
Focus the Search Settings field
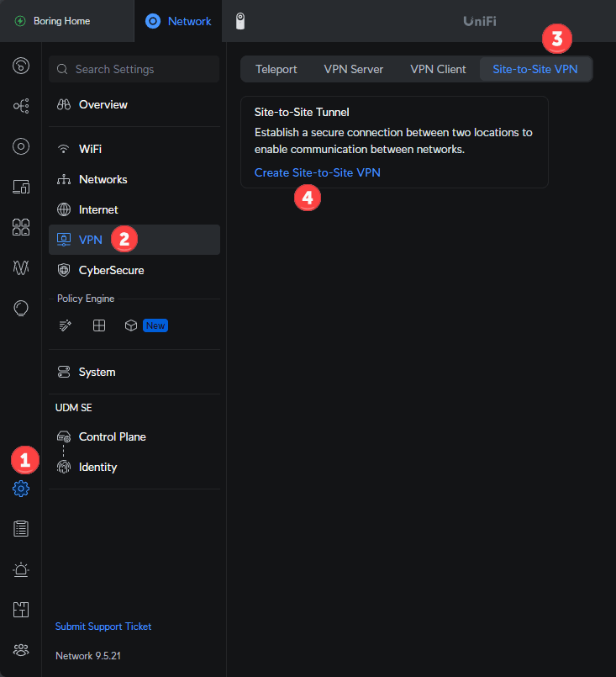pos(134,69)
